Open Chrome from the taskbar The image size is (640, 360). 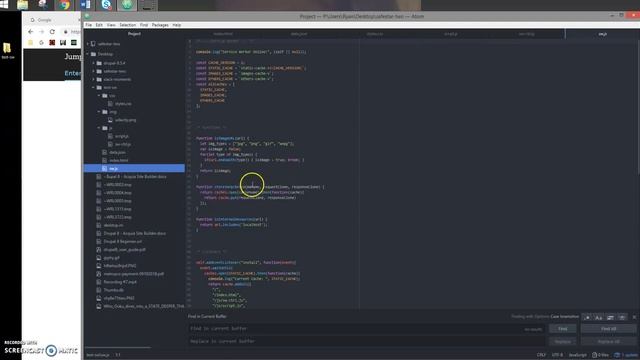click(64, 5)
